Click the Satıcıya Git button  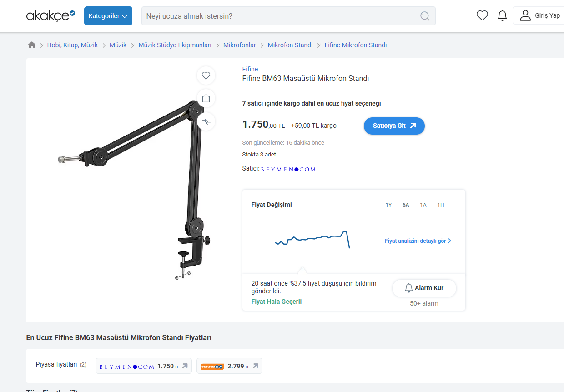(394, 126)
